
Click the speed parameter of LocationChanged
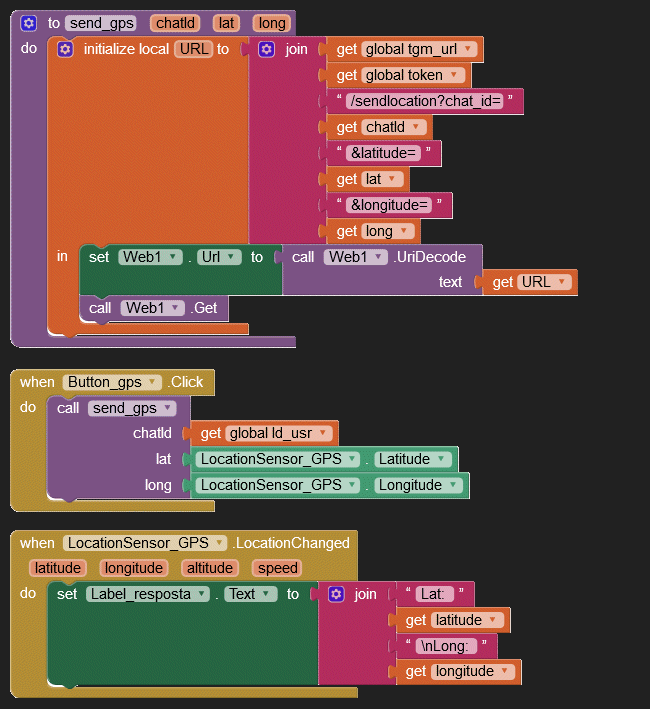point(277,568)
